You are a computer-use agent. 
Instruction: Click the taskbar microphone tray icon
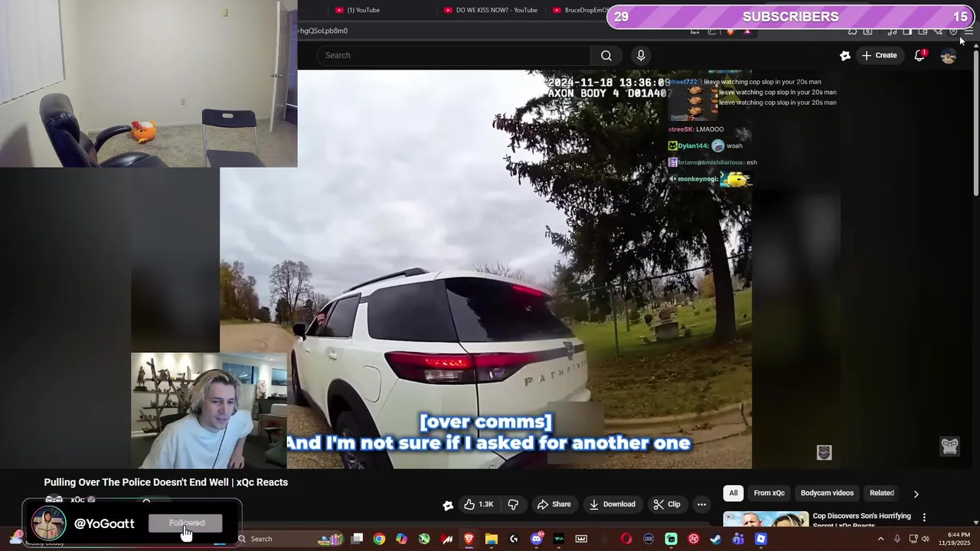(897, 539)
